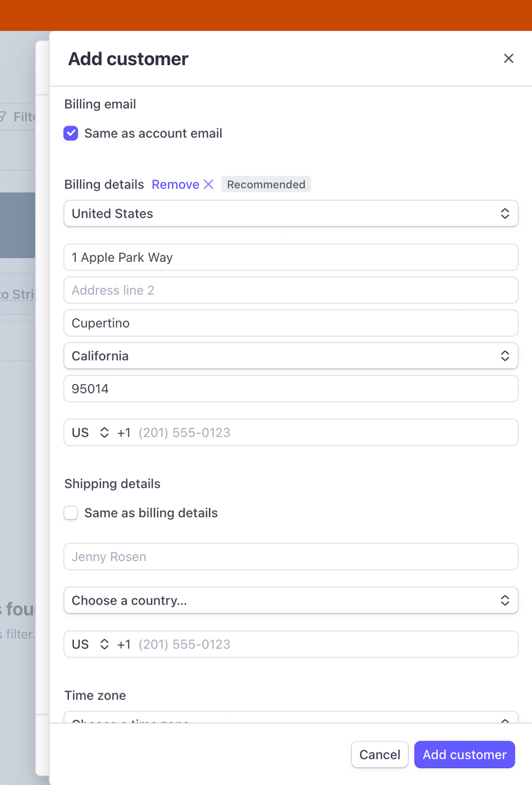Open the California state dropdown
The image size is (532, 785).
tap(291, 356)
